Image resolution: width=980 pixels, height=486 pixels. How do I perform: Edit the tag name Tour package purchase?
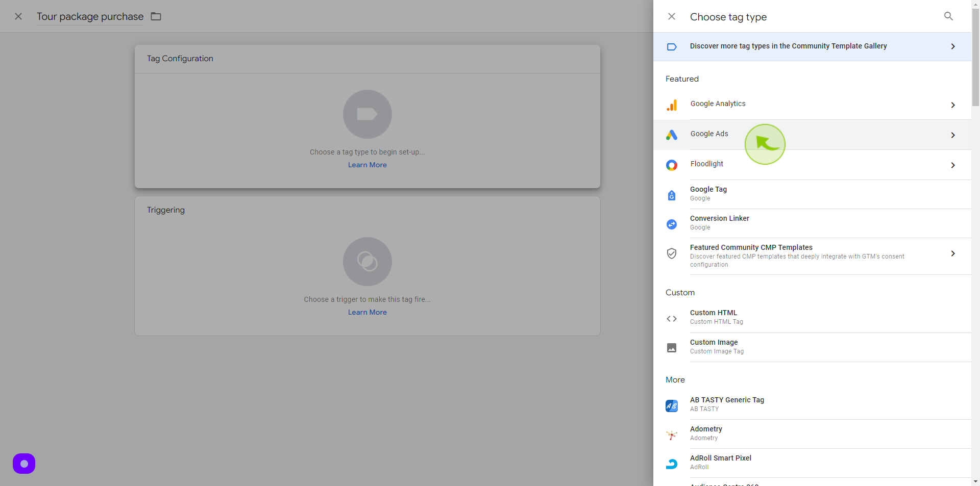[90, 16]
